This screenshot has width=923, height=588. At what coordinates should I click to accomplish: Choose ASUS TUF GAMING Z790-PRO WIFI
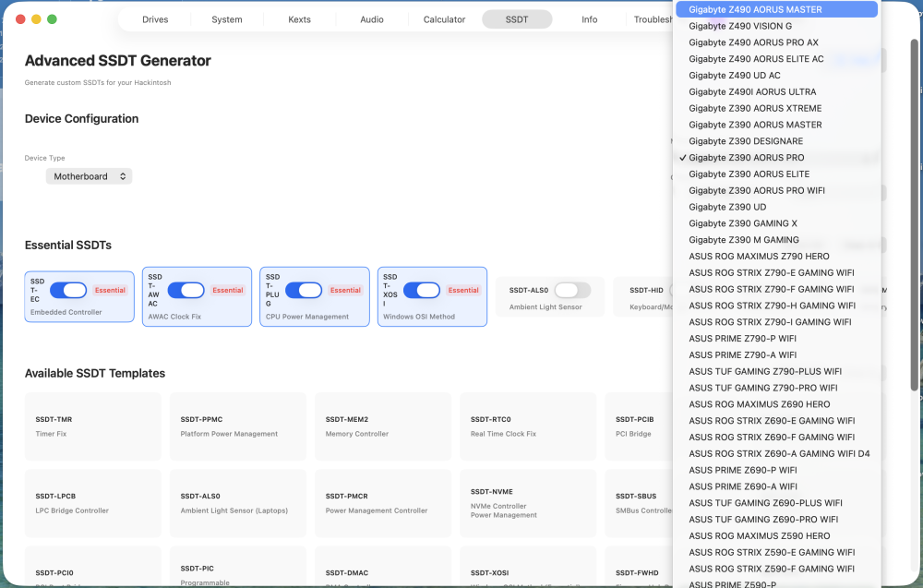(776, 388)
